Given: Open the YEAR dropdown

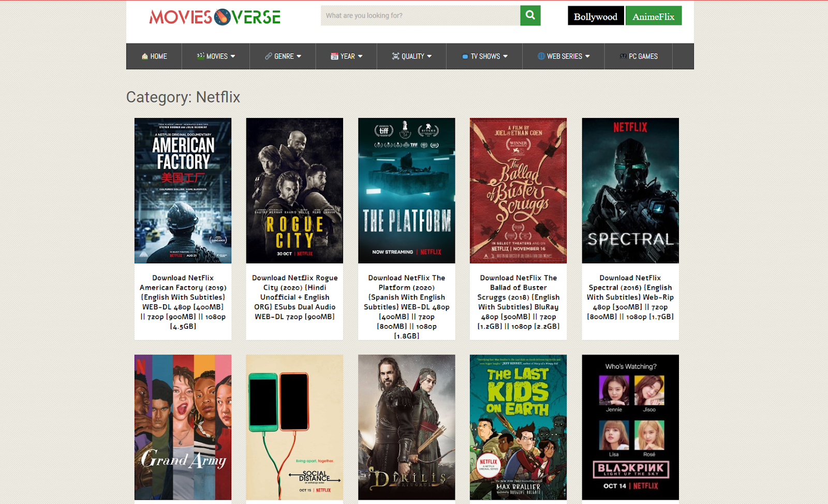Looking at the screenshot, I should (347, 56).
